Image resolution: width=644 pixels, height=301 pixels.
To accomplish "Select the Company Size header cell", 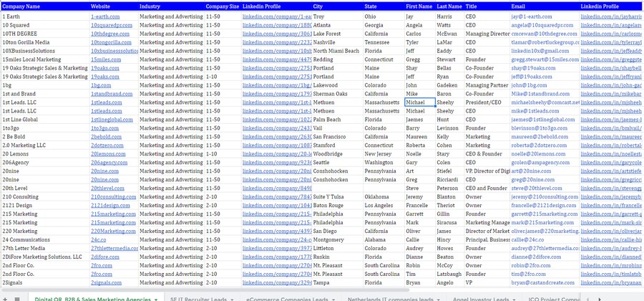I will (x=223, y=6).
